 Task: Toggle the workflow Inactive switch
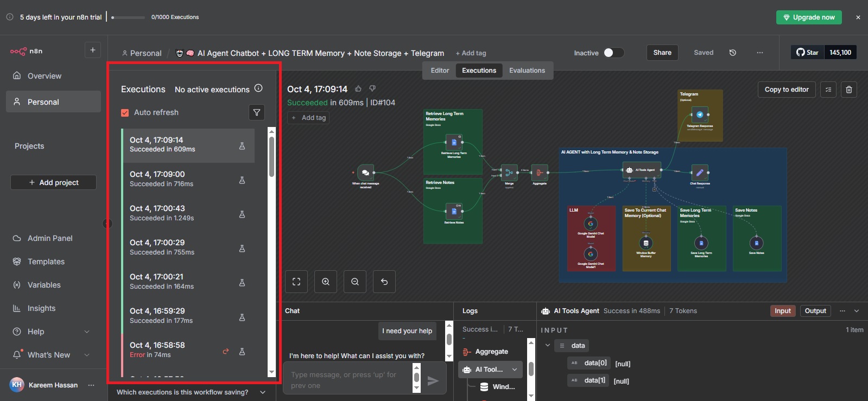(x=613, y=53)
